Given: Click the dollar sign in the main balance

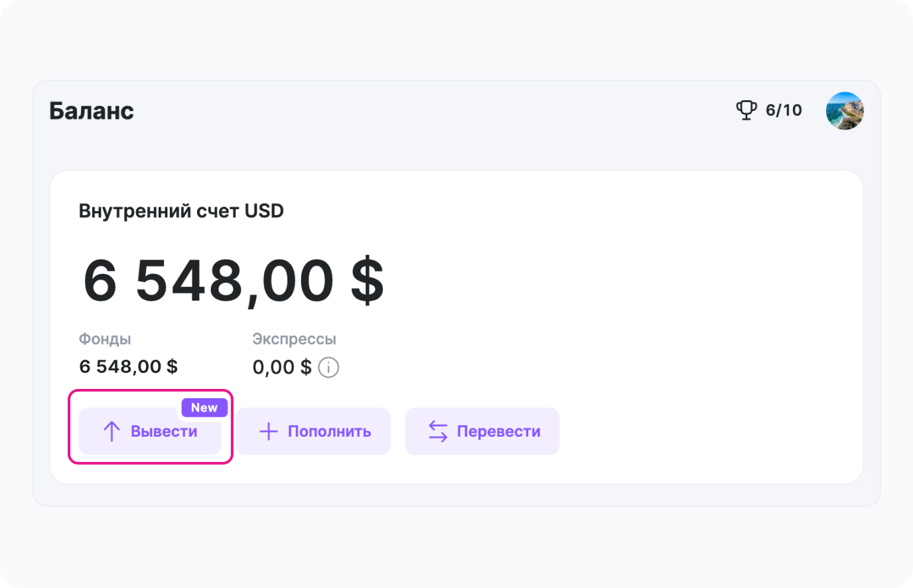Looking at the screenshot, I should 367,281.
